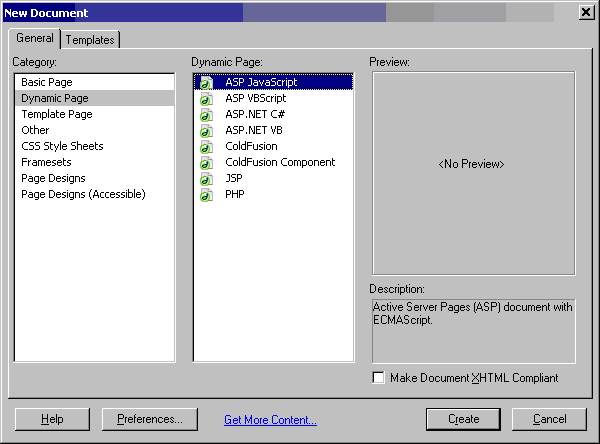Select Basic Page in Category list
Screen dimensions: 600x444
click(47, 82)
